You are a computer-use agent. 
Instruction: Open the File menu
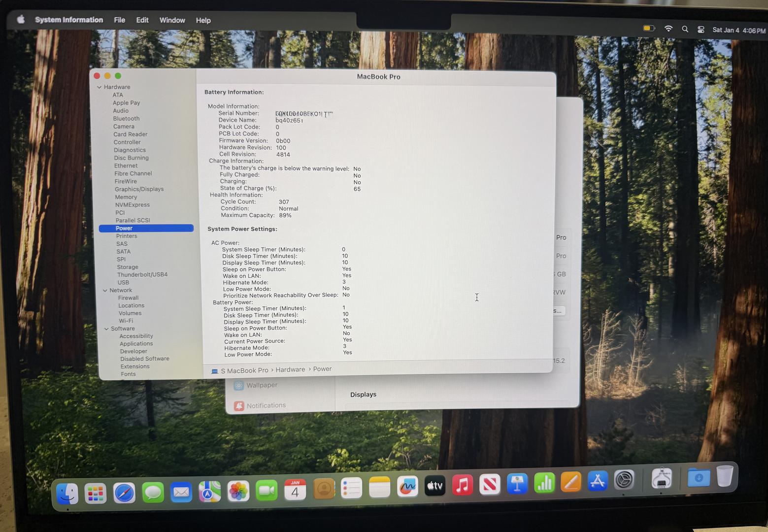120,20
